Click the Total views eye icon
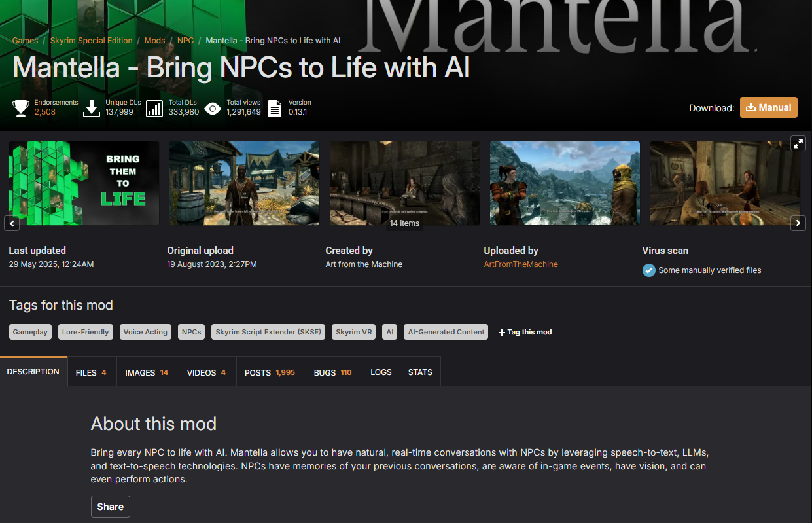812x523 pixels. coord(213,108)
